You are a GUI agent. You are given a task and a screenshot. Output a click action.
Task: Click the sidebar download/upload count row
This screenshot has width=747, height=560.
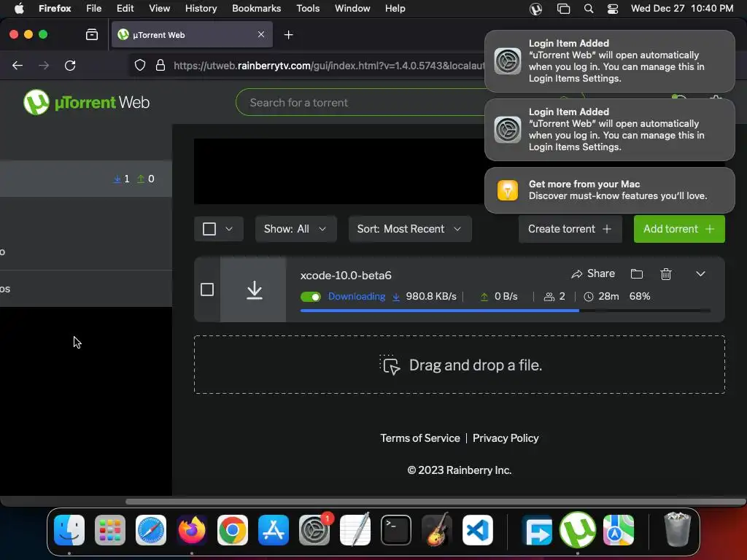(x=86, y=179)
